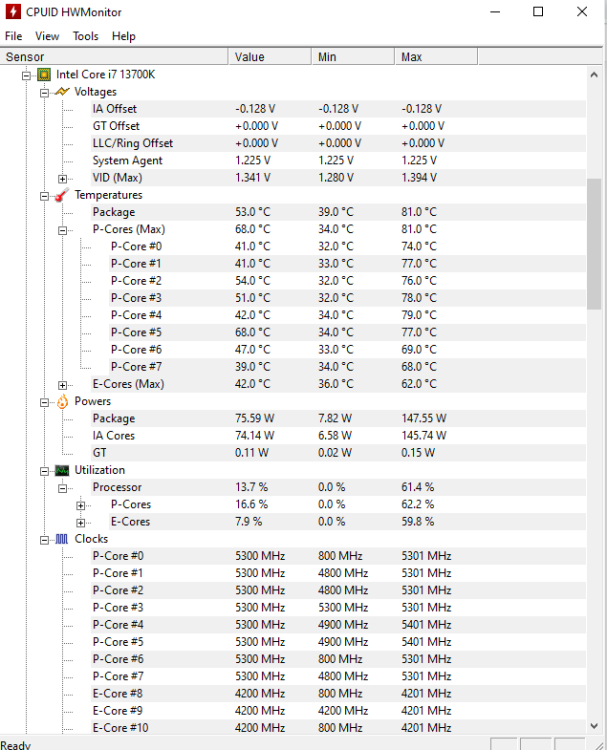
Task: Expand the E-Cores utilization node
Action: coord(81,523)
